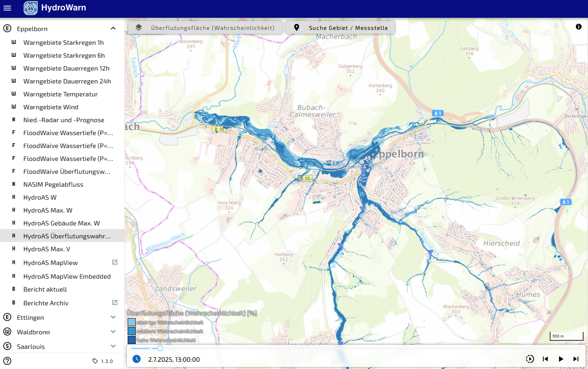Open HydroAS MapView external link icon
Screen dimensions: 588x369
(x=115, y=263)
